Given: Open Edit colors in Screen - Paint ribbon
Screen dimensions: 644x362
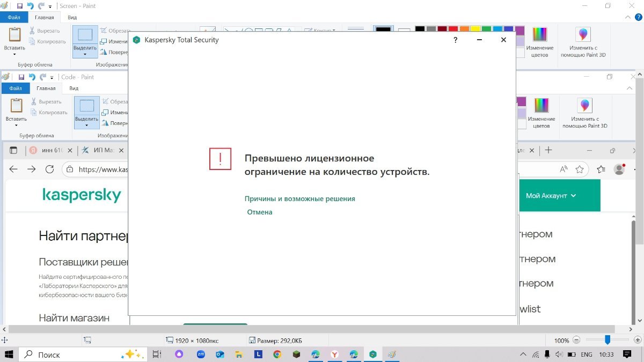Looking at the screenshot, I should pyautogui.click(x=539, y=42).
